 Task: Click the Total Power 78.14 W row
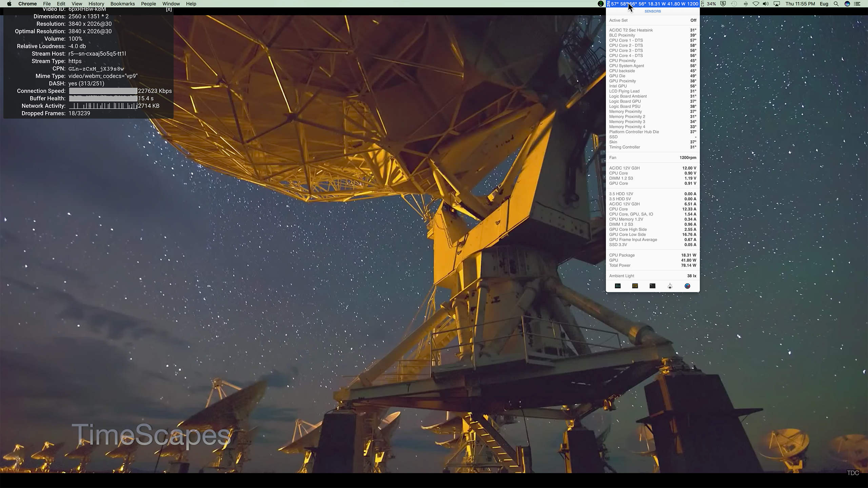[653, 265]
